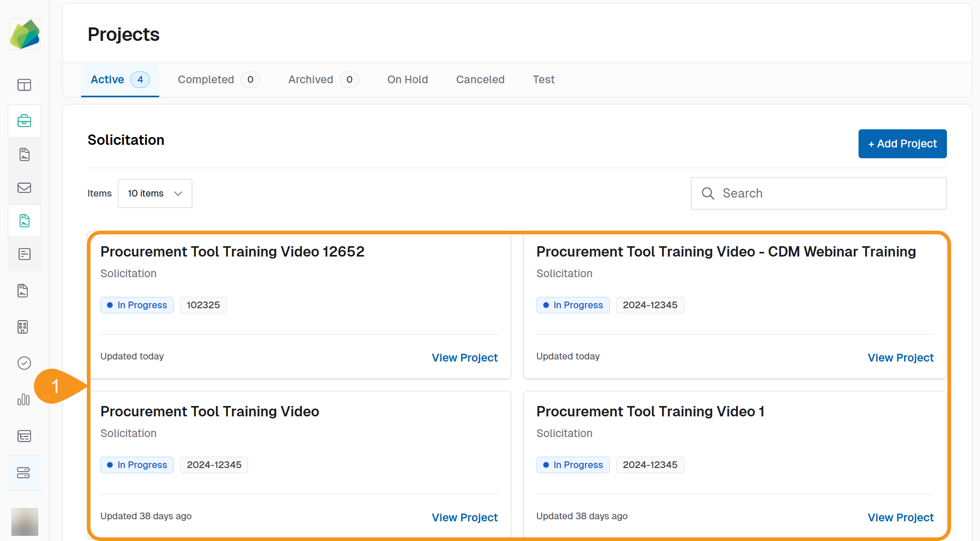Open the envelope messages icon in sidebar
Screen dimensions: 980x541
click(x=24, y=188)
